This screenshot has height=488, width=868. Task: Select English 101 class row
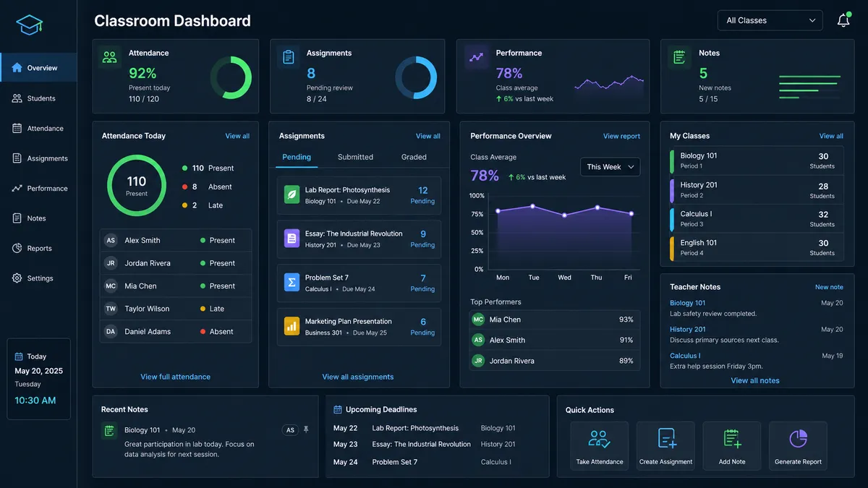click(x=757, y=248)
